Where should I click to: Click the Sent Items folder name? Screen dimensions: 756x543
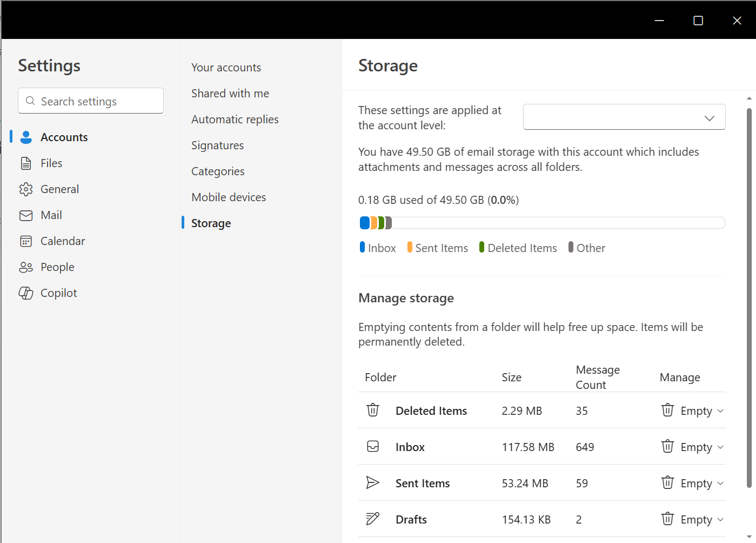pyautogui.click(x=423, y=484)
